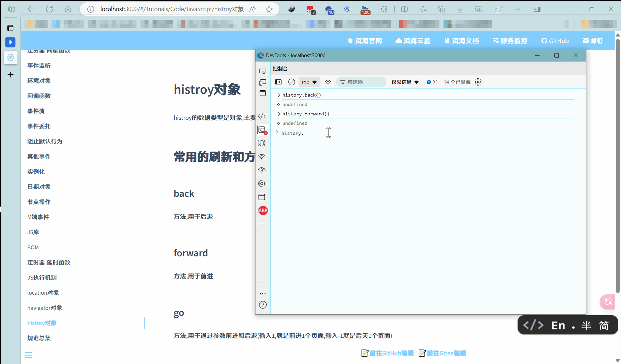This screenshot has width=621, height=364.
Task: Toggle live expression eye icon
Action: click(x=328, y=82)
